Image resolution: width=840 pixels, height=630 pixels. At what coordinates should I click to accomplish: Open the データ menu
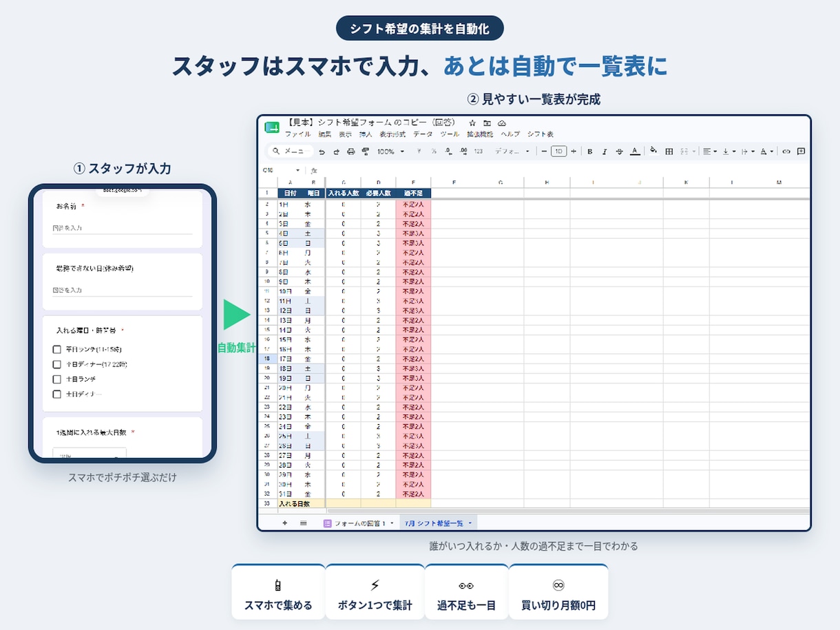423,134
